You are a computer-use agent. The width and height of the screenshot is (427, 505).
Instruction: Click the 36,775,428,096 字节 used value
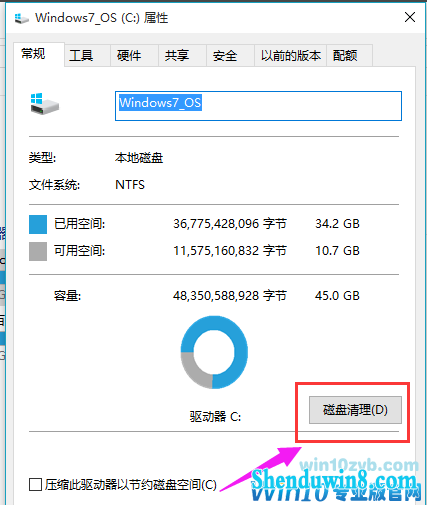point(230,224)
